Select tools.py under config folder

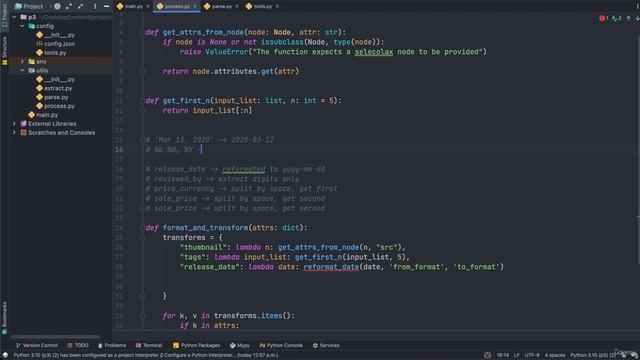pos(51,53)
